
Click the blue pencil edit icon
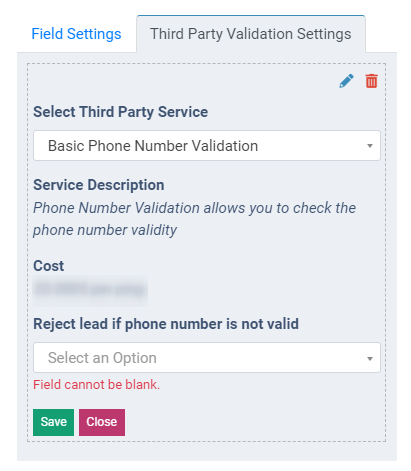pos(346,81)
